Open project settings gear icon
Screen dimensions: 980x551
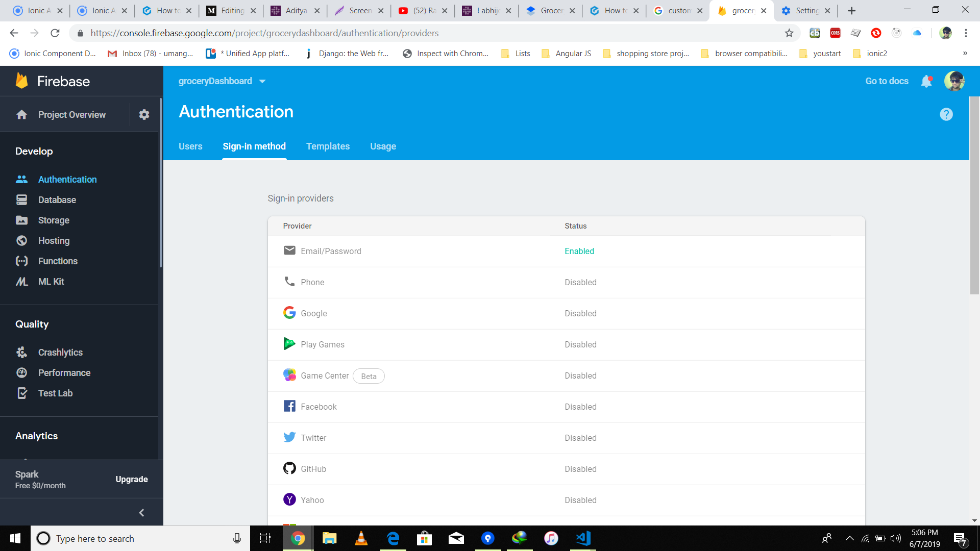point(144,115)
